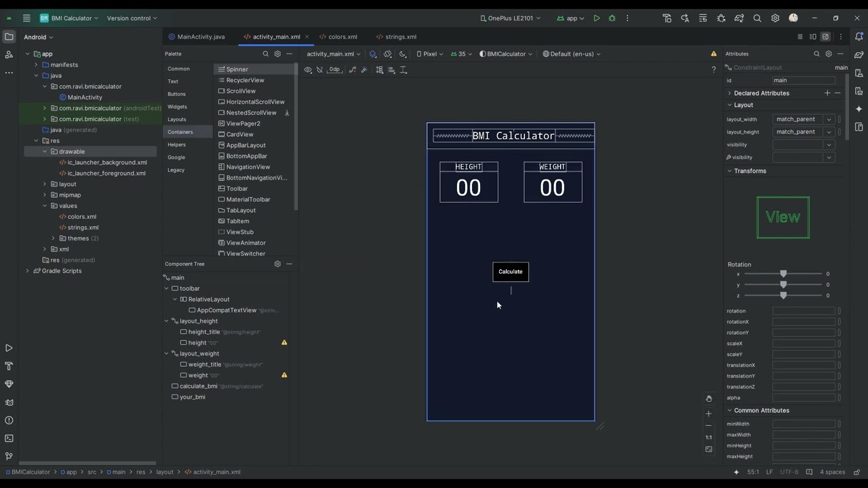Run the app with the green play button
The height and width of the screenshot is (488, 868).
point(597,18)
